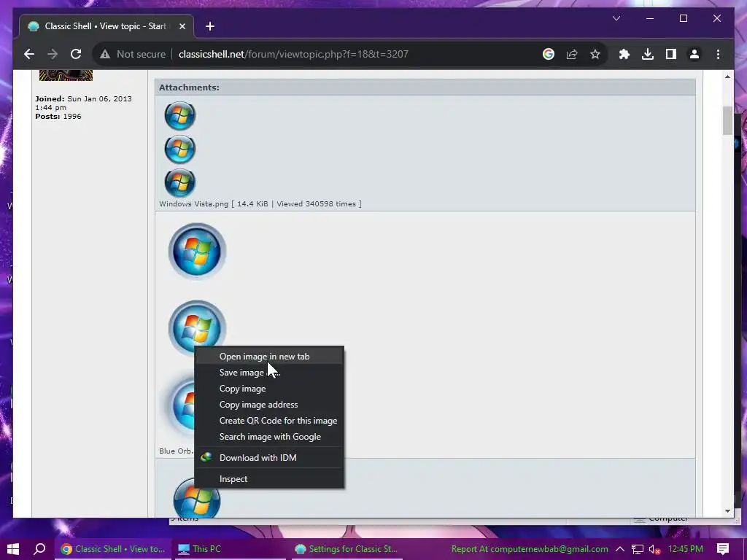747x560 pixels.
Task: Click the Joined: Sun Jan 06, 2013 text
Action: [x=83, y=103]
